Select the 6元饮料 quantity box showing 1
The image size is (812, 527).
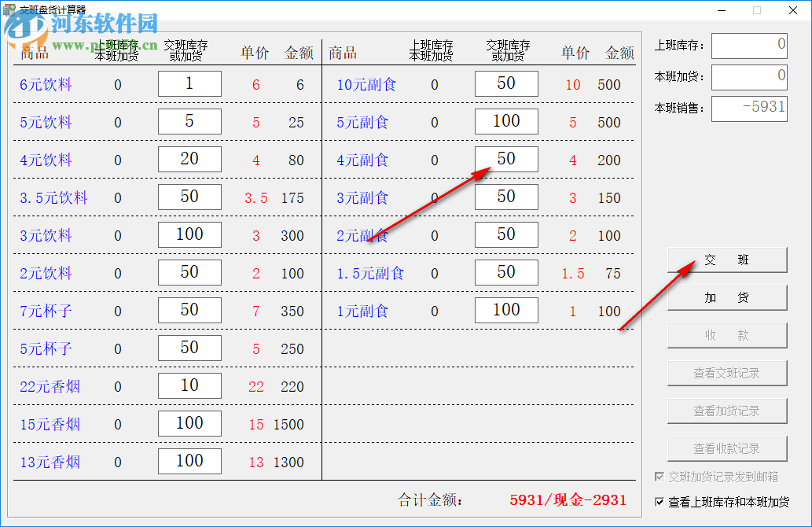click(189, 83)
